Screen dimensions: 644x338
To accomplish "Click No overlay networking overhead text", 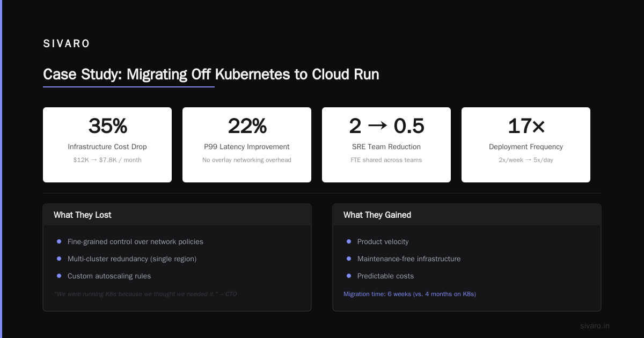I will pyautogui.click(x=247, y=160).
